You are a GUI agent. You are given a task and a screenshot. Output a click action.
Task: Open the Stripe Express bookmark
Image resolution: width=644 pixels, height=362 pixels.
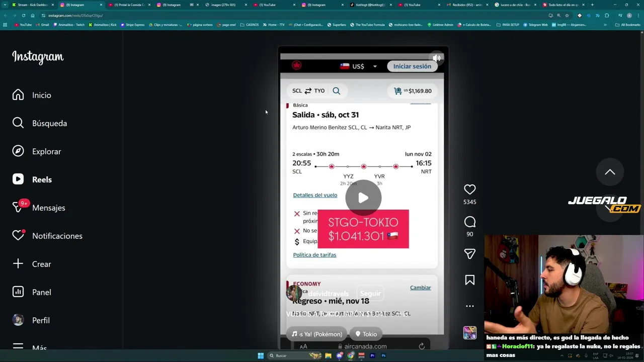click(132, 25)
